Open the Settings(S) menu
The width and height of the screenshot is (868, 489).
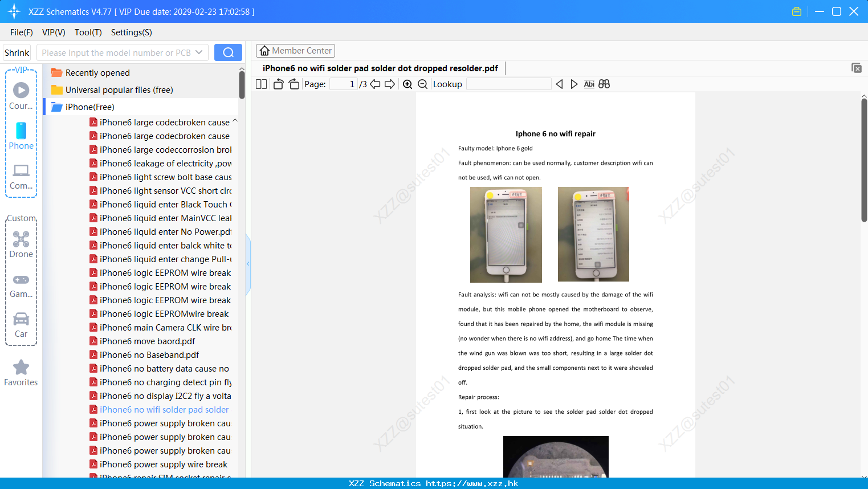click(x=132, y=32)
